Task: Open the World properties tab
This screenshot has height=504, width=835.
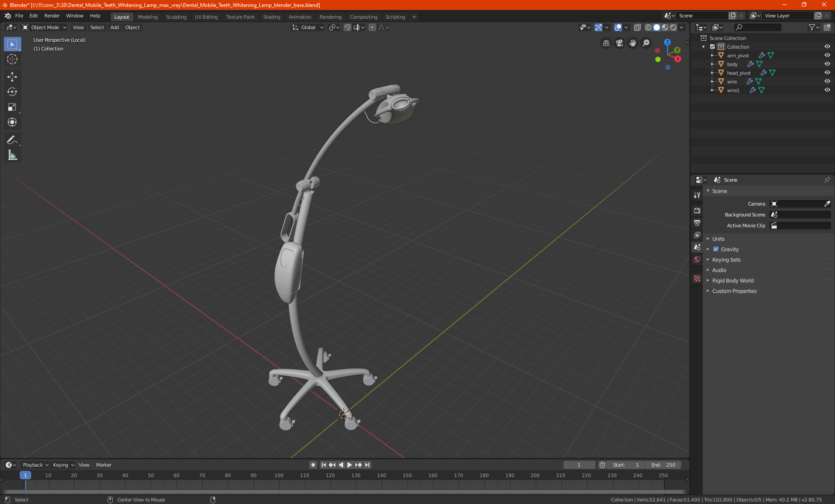Action: (697, 259)
